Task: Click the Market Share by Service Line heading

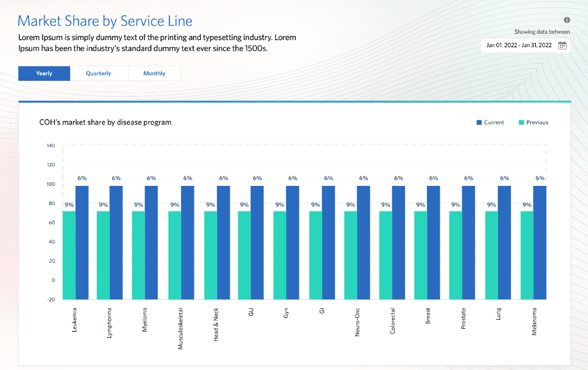Action: tap(105, 21)
